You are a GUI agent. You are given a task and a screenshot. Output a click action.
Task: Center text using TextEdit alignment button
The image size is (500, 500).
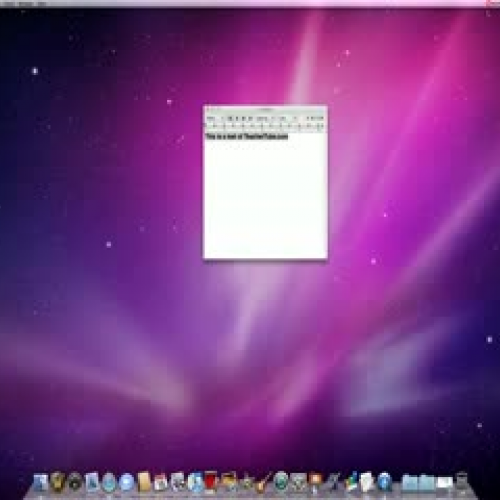[237, 119]
